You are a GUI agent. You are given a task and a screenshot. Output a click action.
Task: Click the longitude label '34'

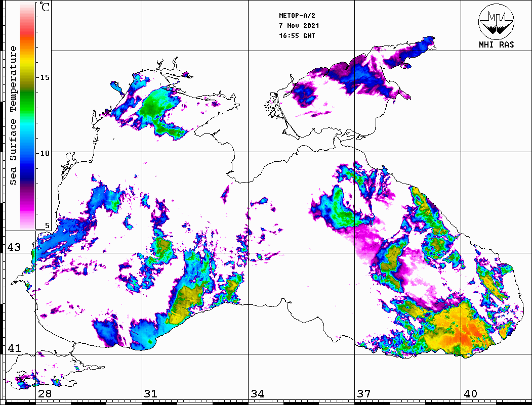pyautogui.click(x=257, y=393)
